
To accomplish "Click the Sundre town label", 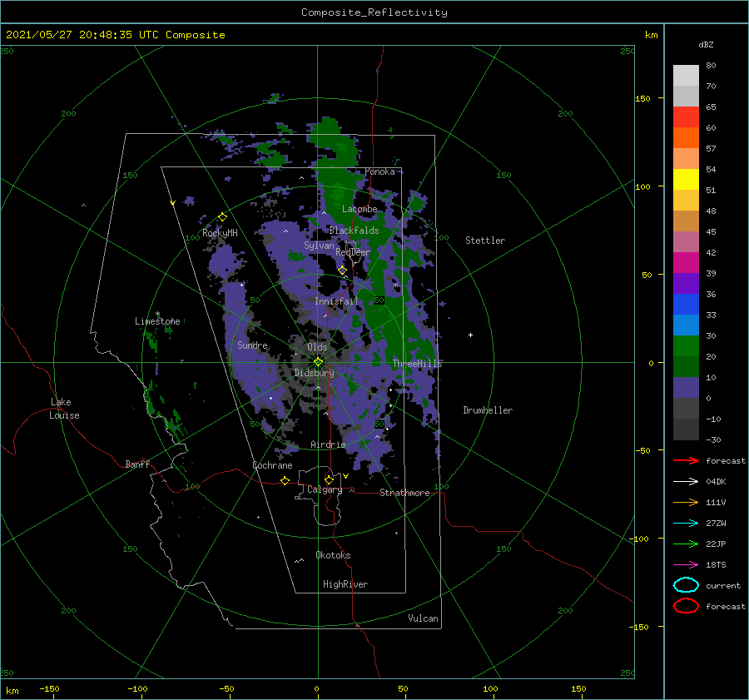I will click(252, 345).
